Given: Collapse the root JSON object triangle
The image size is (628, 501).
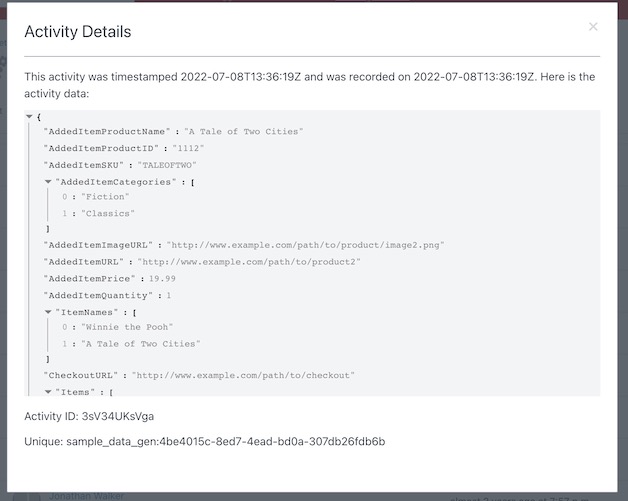Looking at the screenshot, I should [x=29, y=117].
